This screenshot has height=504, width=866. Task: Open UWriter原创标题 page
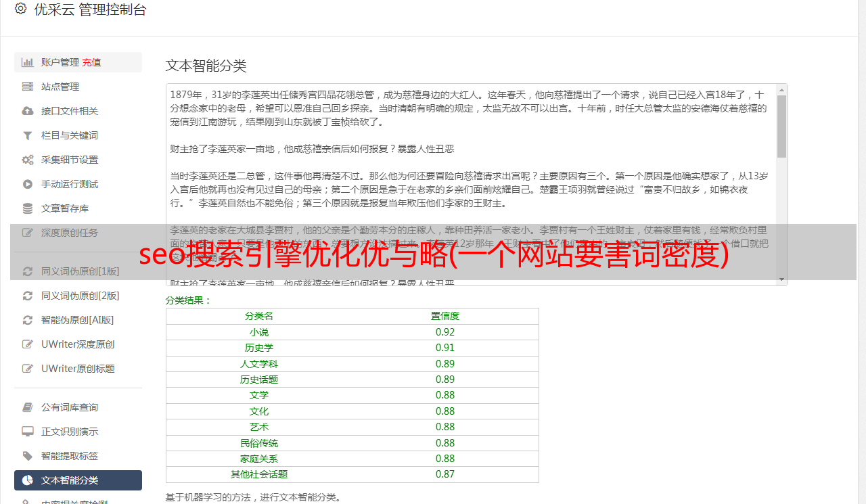tap(78, 369)
